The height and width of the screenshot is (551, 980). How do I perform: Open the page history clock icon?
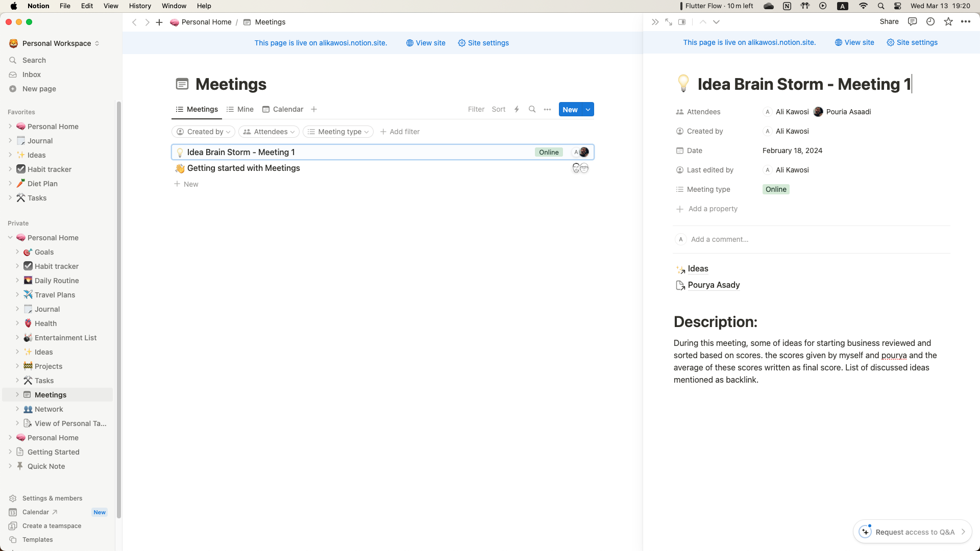930,21
